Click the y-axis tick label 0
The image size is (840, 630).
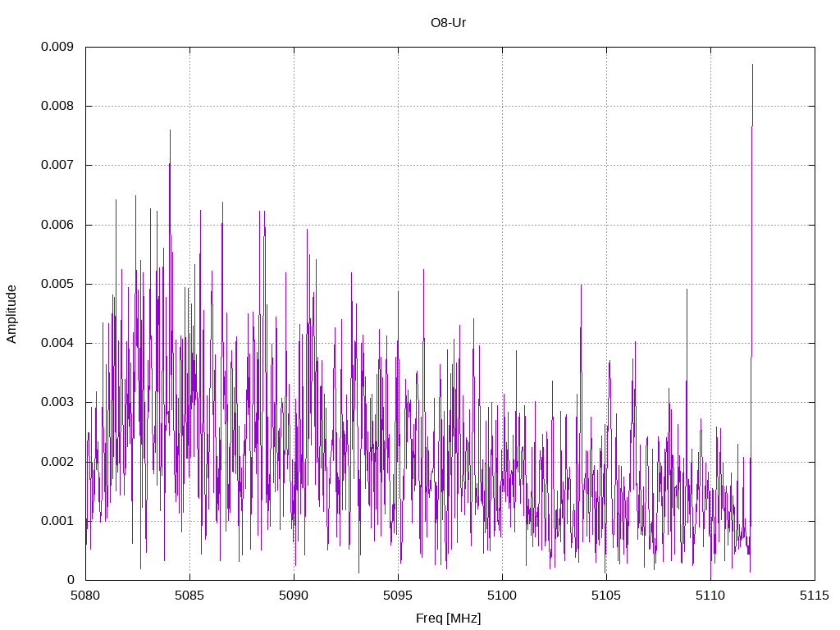[71, 580]
